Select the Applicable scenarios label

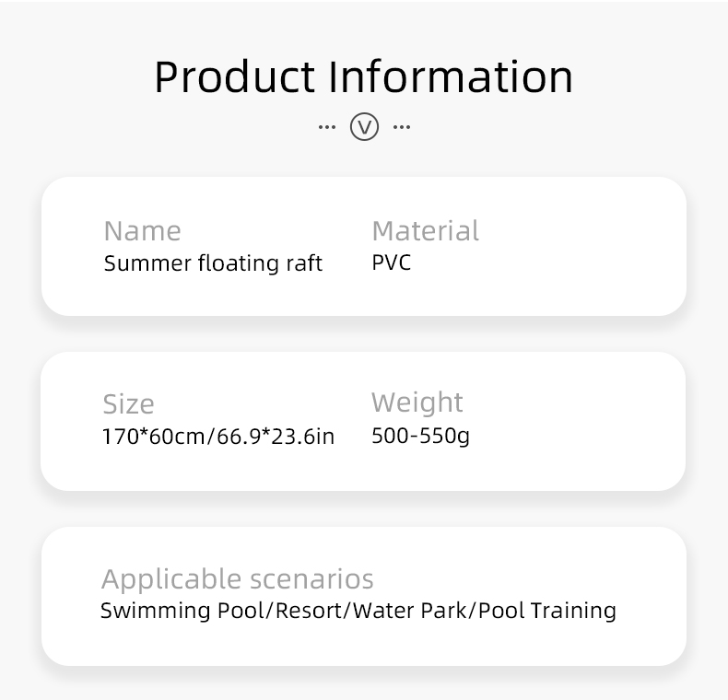(x=237, y=578)
